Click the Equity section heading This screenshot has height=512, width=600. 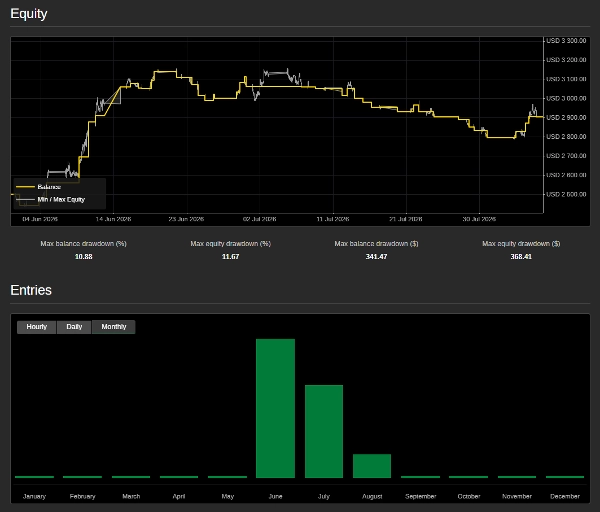tap(29, 14)
